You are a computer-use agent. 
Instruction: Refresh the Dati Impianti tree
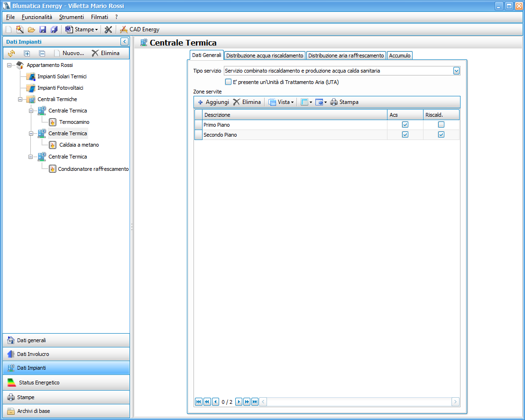click(x=12, y=53)
